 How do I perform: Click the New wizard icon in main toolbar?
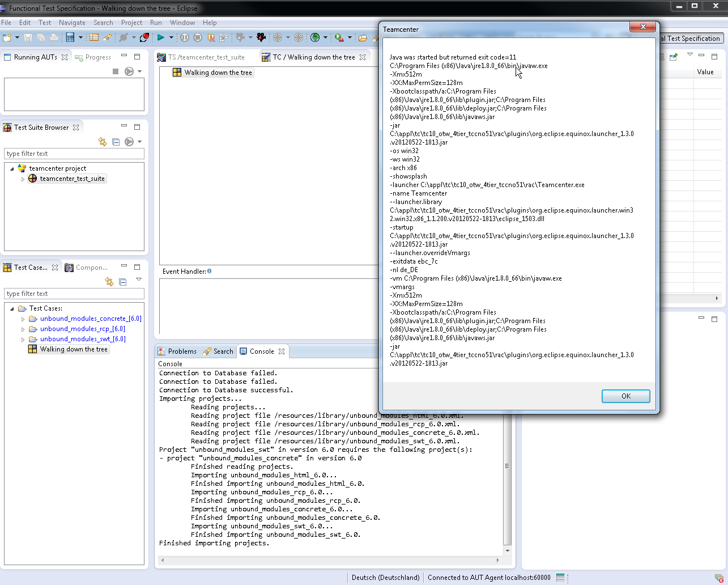[7, 37]
